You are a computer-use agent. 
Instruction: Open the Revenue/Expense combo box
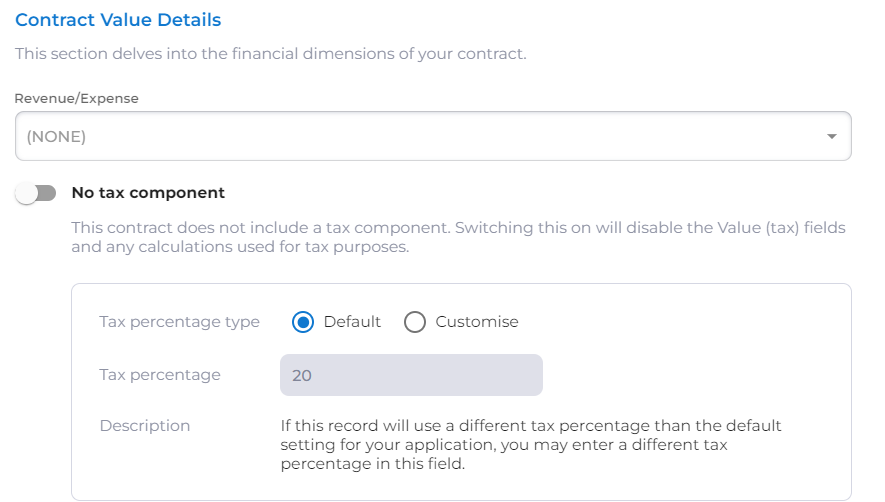point(433,137)
